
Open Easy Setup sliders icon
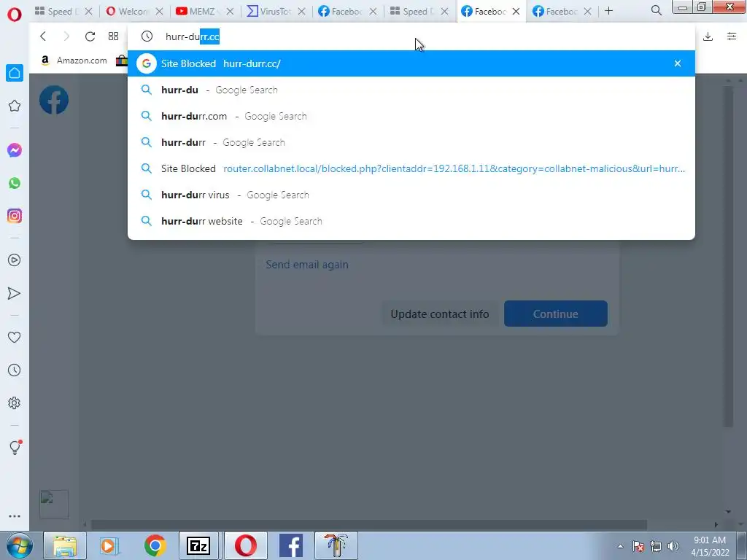(x=732, y=36)
